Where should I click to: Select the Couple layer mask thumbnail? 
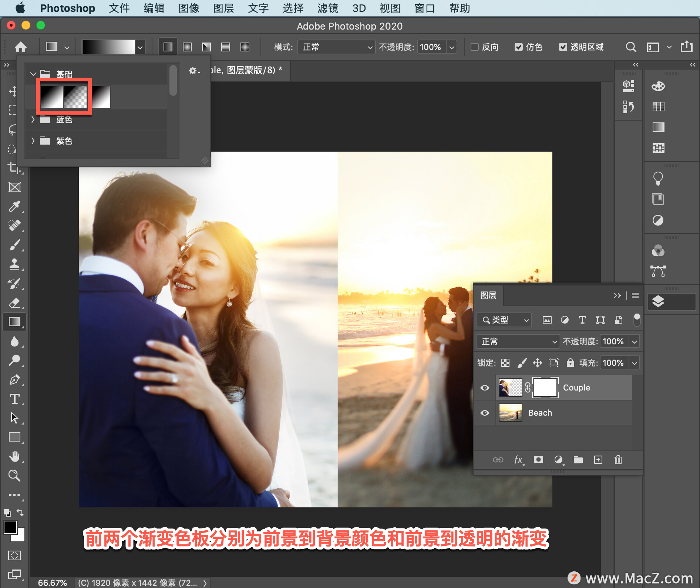(545, 388)
